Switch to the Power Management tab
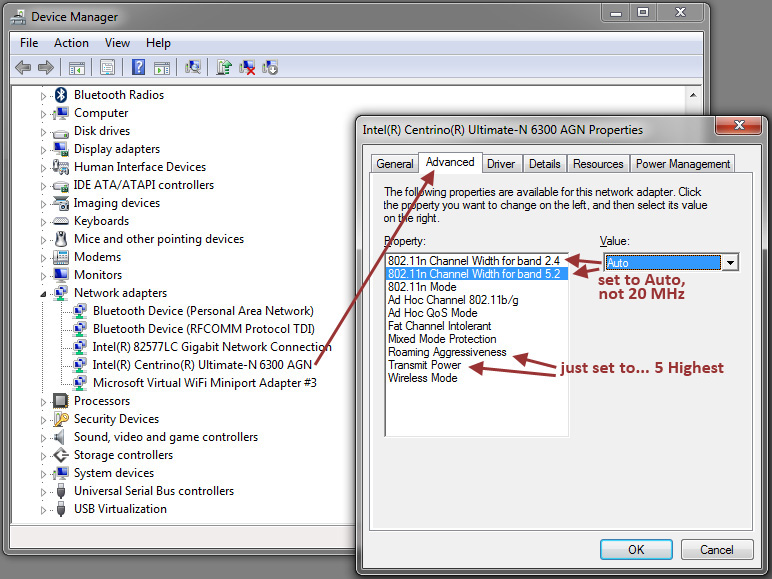 [683, 163]
